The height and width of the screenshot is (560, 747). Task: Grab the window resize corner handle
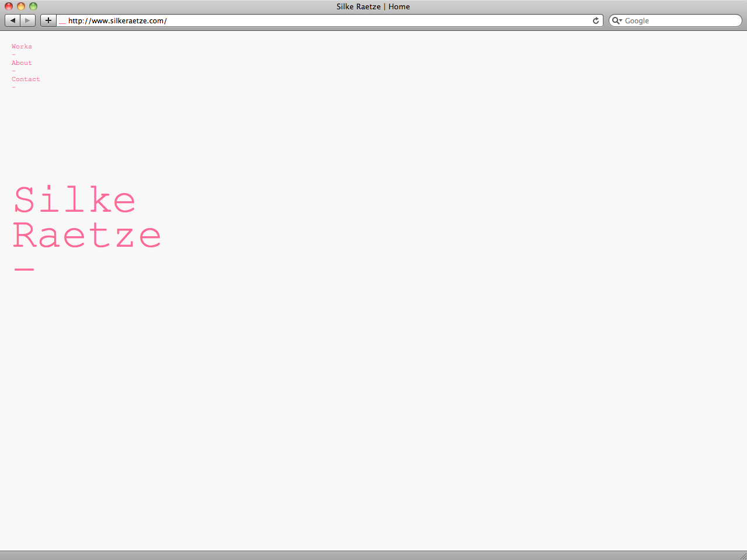coord(742,555)
